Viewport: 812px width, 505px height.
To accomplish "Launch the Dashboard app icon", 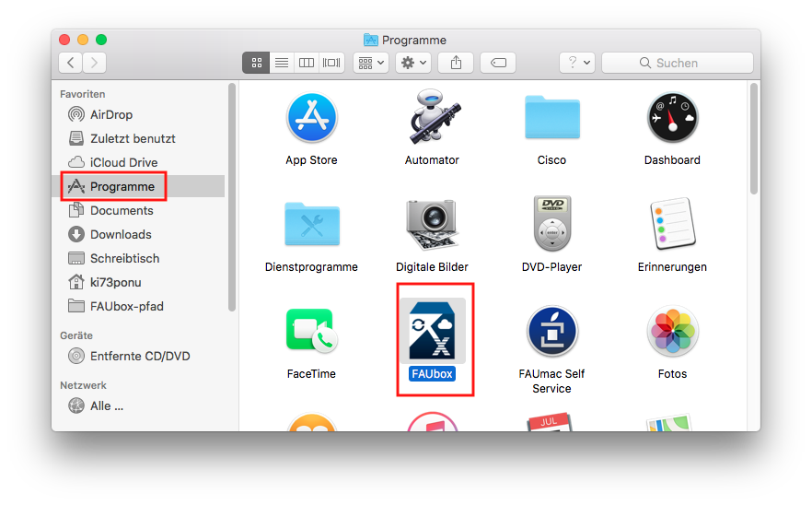I will click(672, 118).
